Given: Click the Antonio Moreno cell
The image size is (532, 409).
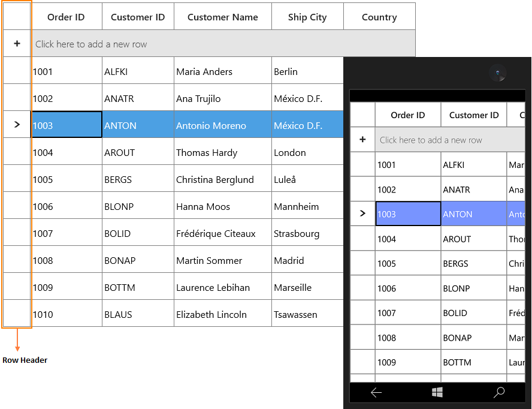Looking at the screenshot, I should point(223,124).
